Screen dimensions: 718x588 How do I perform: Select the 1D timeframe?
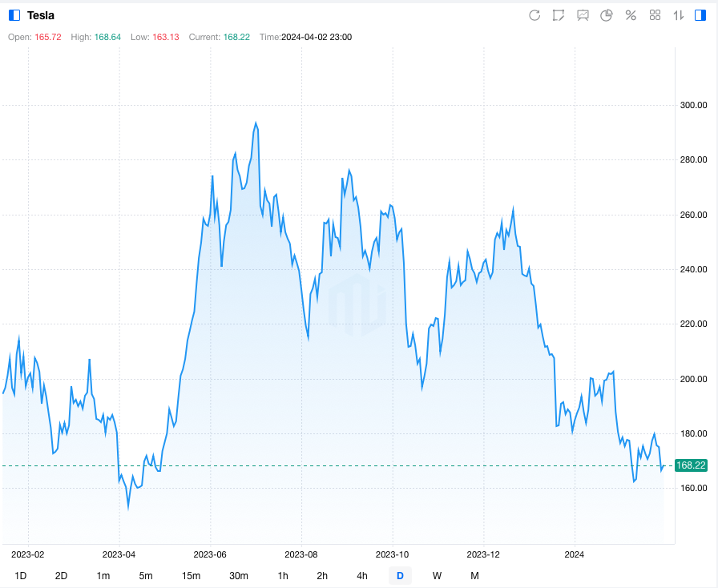pyautogui.click(x=21, y=575)
